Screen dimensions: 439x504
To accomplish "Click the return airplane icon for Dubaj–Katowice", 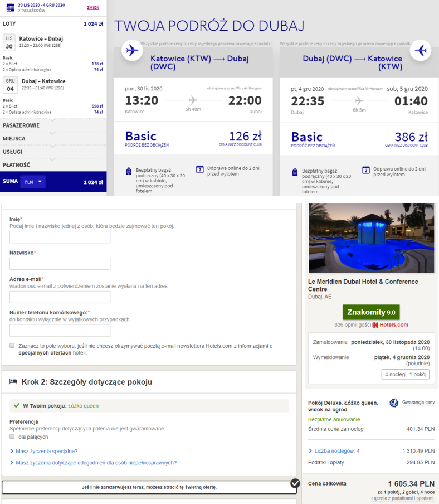I will tap(421, 50).
